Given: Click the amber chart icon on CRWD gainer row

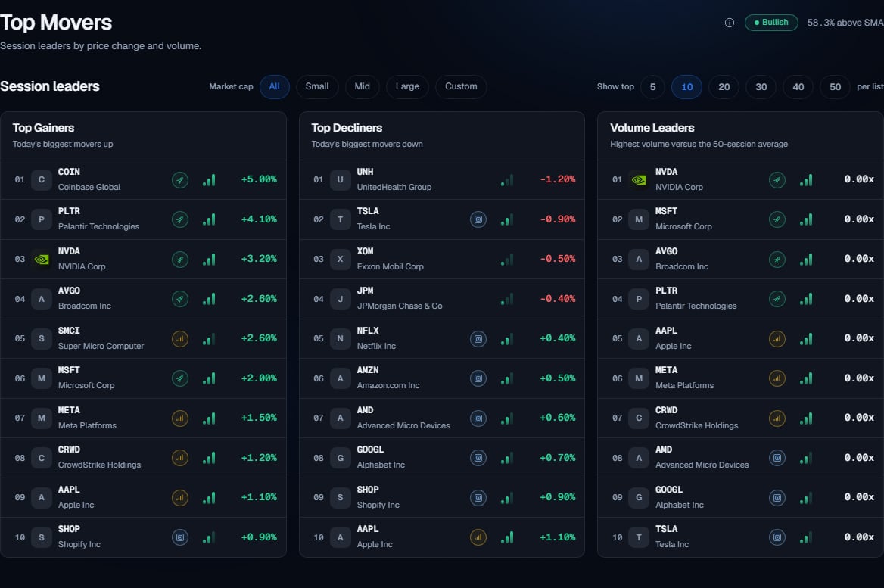Looking at the screenshot, I should click(x=180, y=458).
